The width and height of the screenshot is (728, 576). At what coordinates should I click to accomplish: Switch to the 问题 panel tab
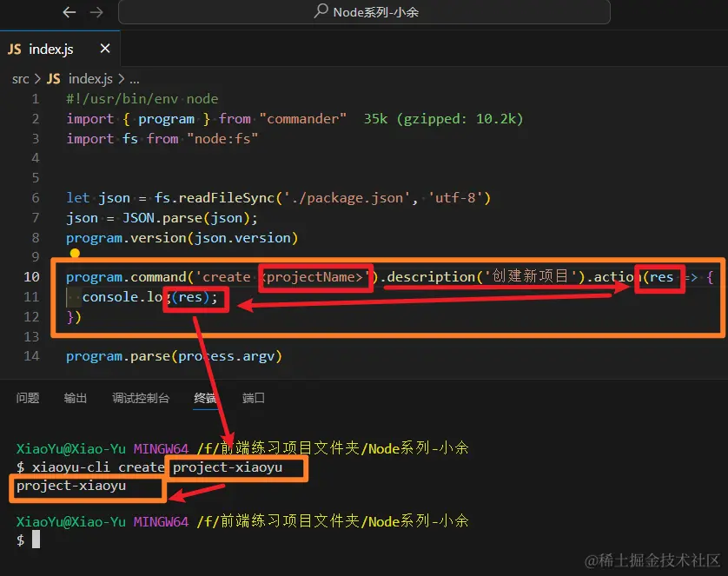click(x=28, y=398)
